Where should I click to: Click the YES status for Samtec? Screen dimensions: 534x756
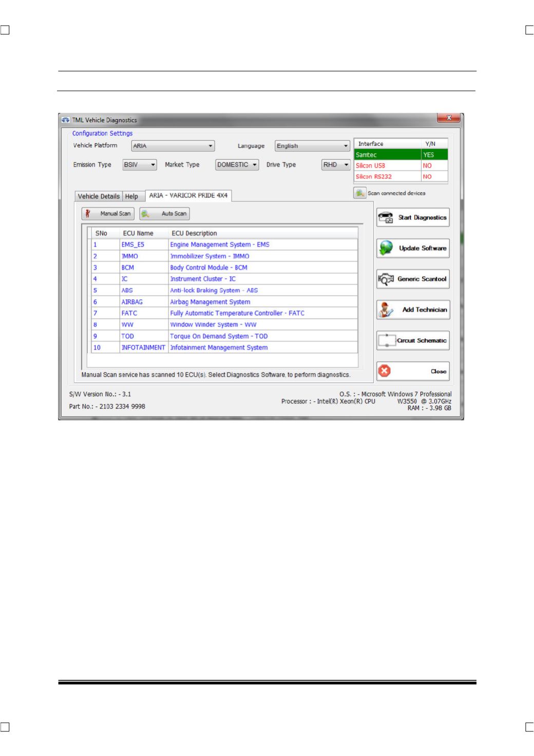click(x=429, y=154)
